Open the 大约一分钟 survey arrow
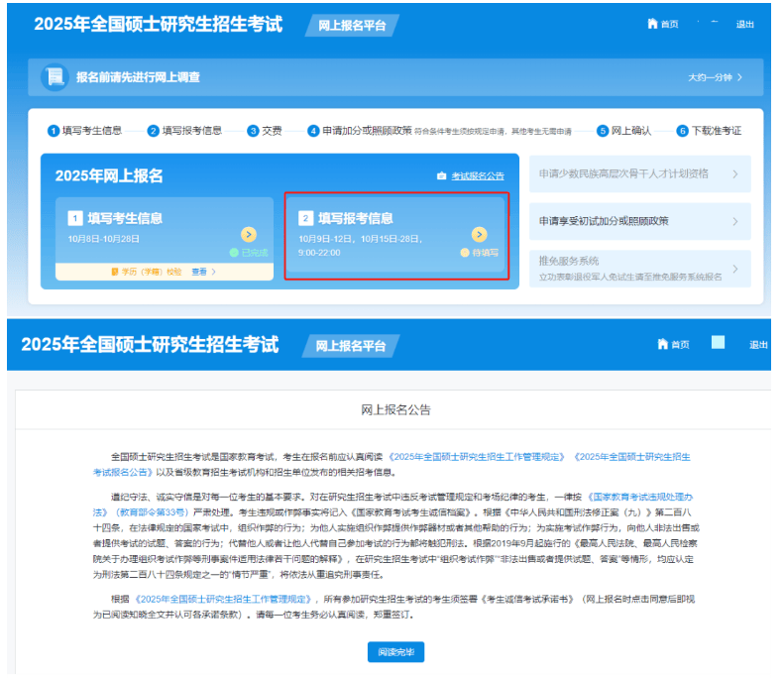The height and width of the screenshot is (678, 784). 739,77
